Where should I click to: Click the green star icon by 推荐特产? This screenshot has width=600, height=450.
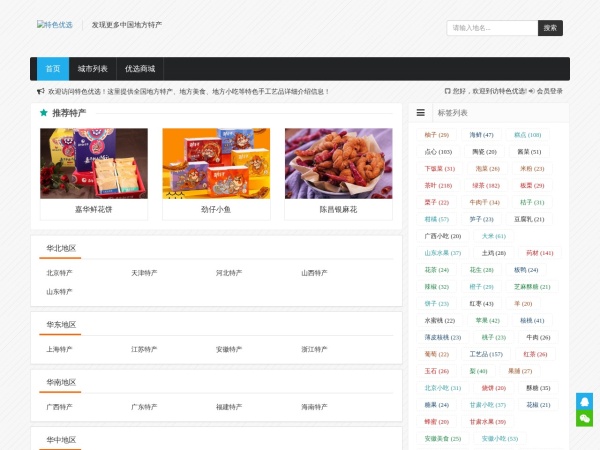click(x=44, y=113)
